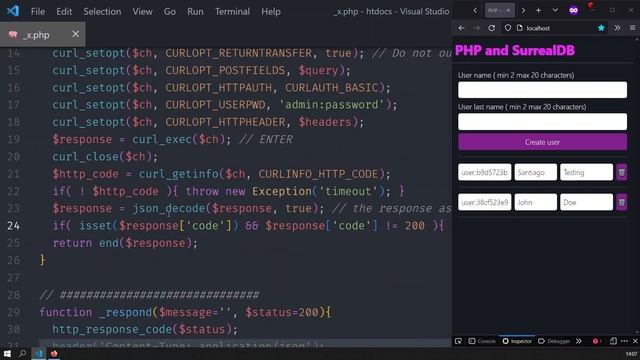Viewport: 640px width, 360px height.
Task: Click the John name field
Action: tap(536, 202)
